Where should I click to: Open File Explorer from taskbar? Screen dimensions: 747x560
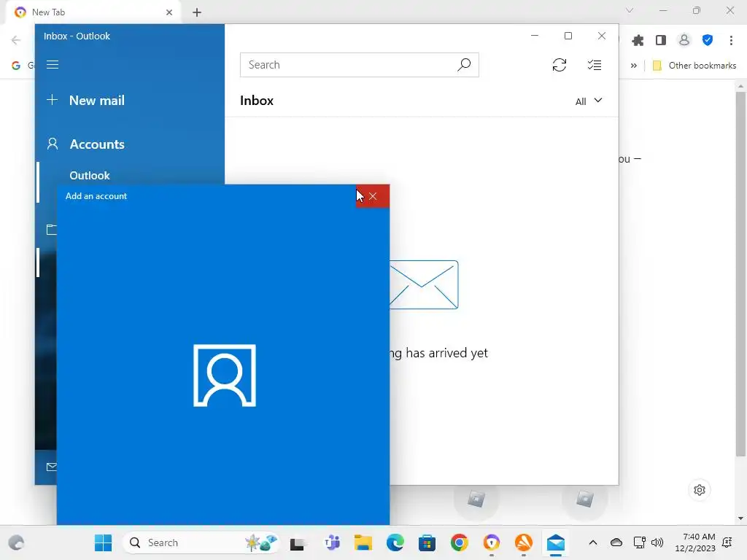(363, 542)
